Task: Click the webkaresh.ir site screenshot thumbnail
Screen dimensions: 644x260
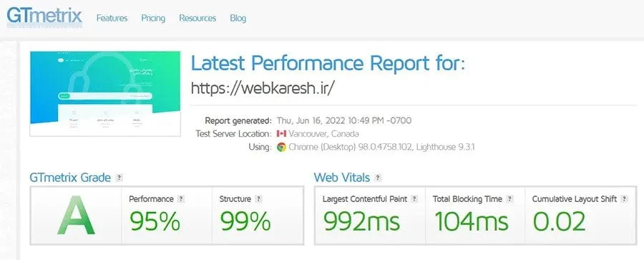Action: click(105, 93)
